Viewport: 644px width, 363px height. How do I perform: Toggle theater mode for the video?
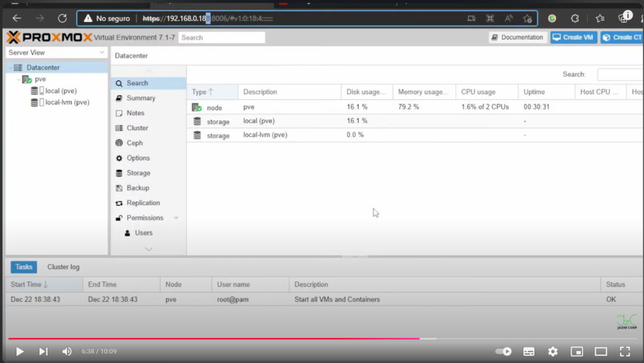pyautogui.click(x=601, y=351)
